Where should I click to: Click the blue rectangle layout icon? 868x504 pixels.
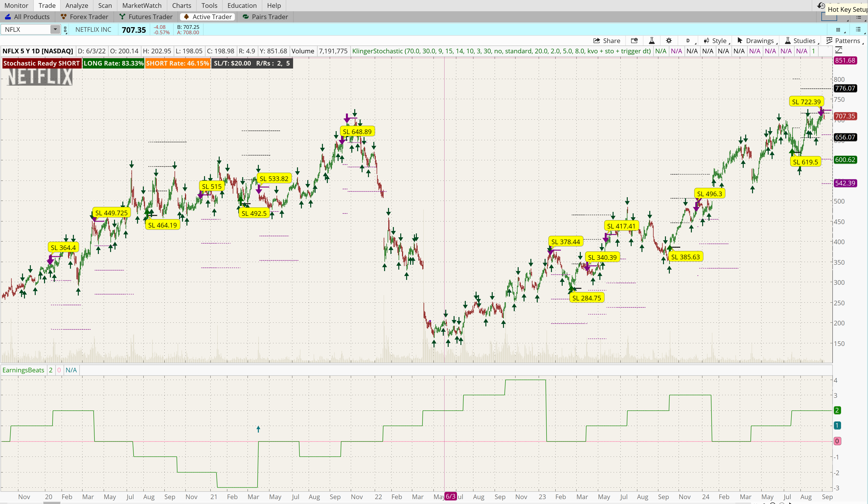point(829,17)
